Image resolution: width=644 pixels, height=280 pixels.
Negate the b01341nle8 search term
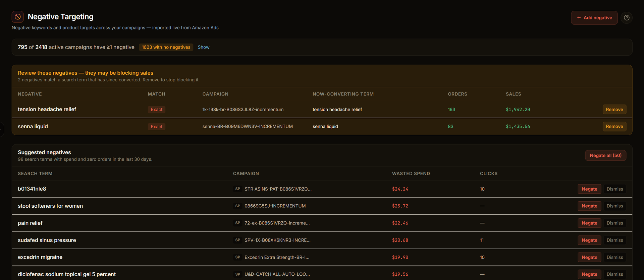point(589,189)
